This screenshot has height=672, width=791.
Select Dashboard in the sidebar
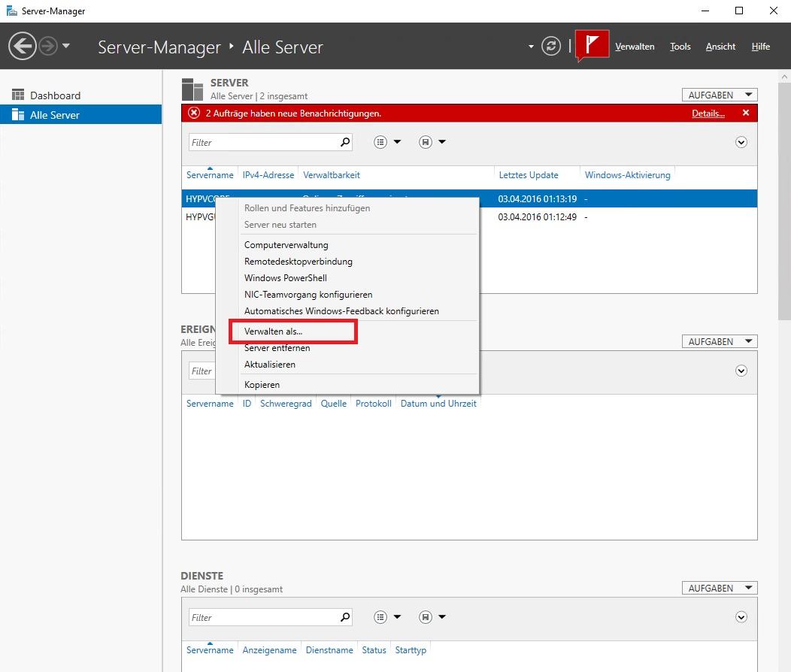[80, 95]
